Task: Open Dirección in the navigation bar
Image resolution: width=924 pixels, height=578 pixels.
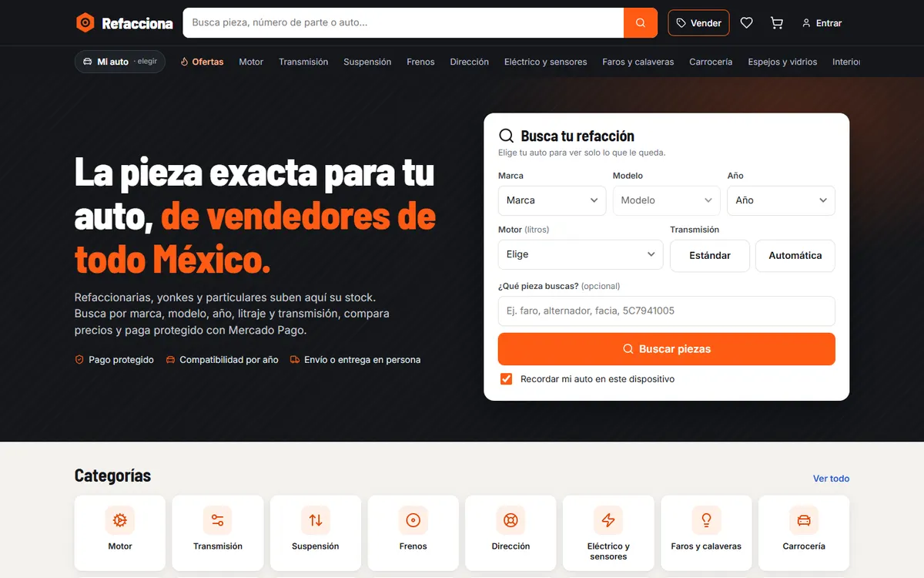Action: coord(470,62)
